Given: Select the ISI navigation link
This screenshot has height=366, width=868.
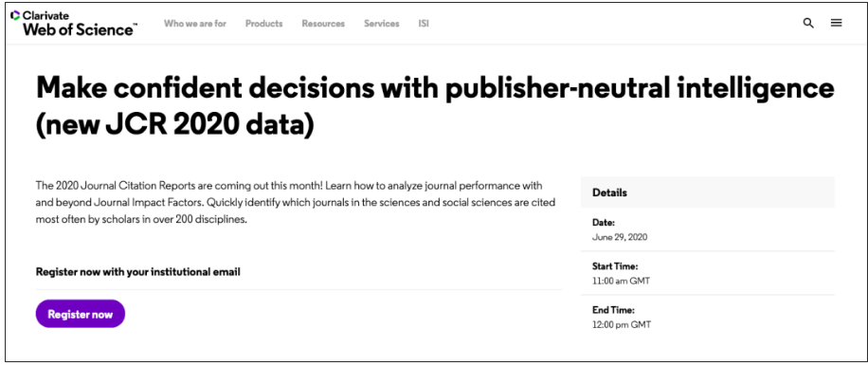Looking at the screenshot, I should [x=424, y=24].
